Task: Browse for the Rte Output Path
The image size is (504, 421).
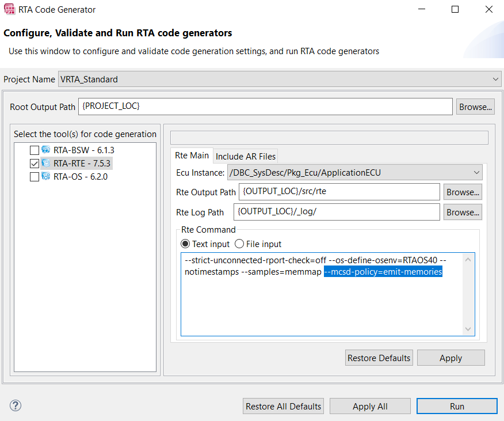Action: [x=463, y=192]
